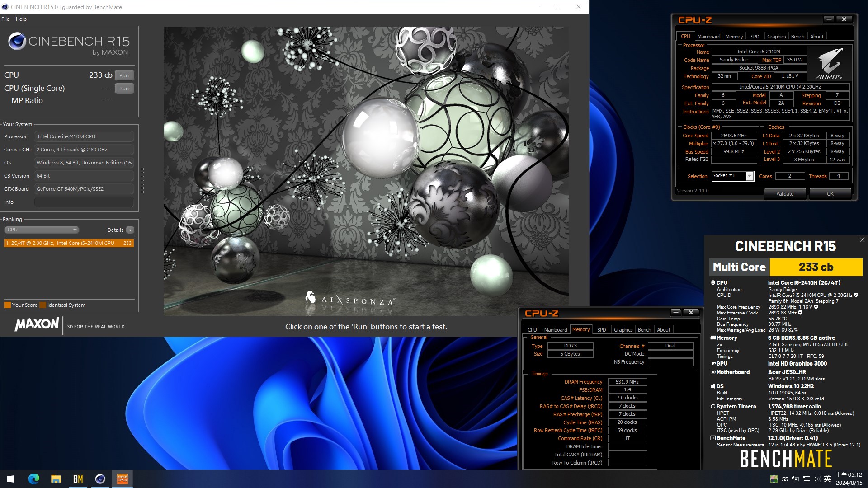
Task: Click the MAXON logo
Action: click(37, 324)
